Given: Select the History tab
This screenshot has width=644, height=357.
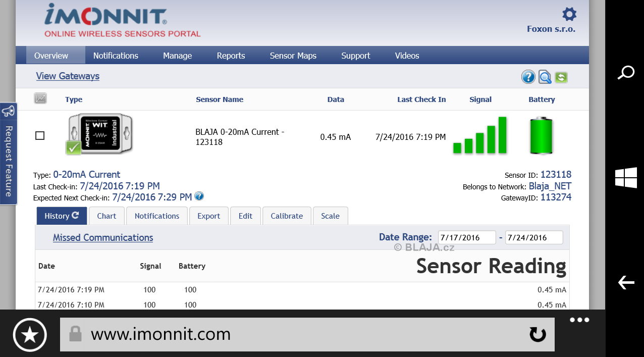Looking at the screenshot, I should [x=62, y=216].
